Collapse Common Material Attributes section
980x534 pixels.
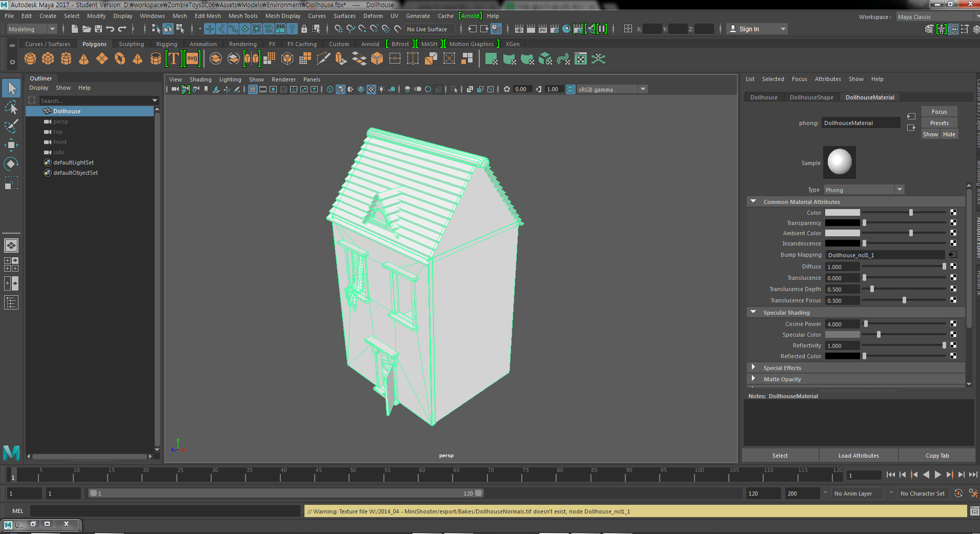[x=753, y=201]
